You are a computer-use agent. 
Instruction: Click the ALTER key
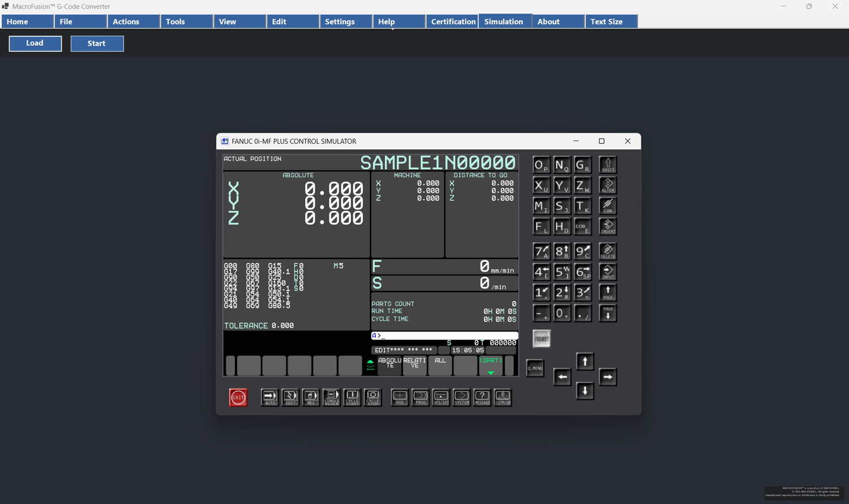608,185
